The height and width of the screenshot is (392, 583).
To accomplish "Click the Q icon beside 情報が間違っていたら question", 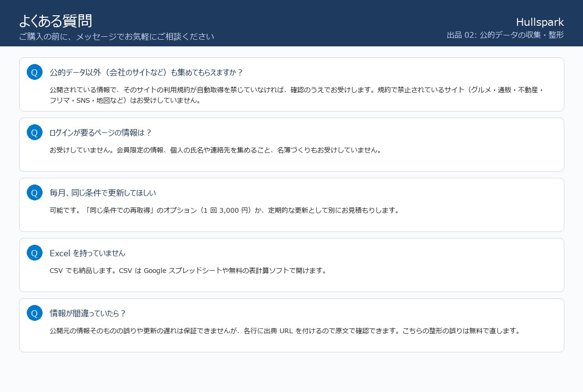I will 34,313.
